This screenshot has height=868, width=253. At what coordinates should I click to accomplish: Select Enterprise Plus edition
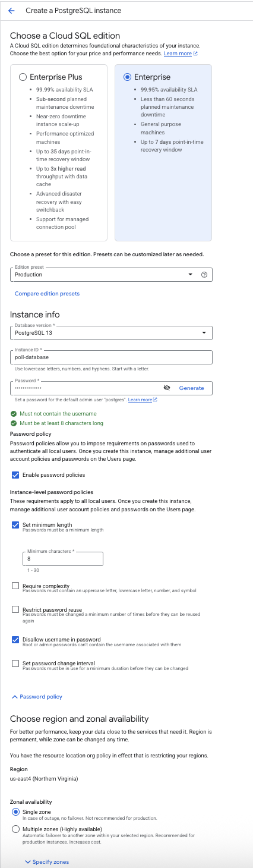(23, 77)
